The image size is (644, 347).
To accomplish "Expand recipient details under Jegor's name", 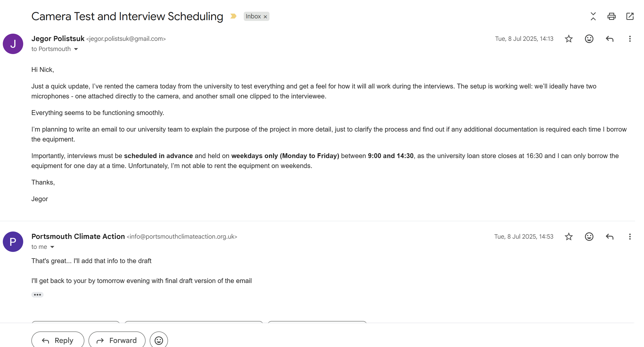I will pos(76,49).
